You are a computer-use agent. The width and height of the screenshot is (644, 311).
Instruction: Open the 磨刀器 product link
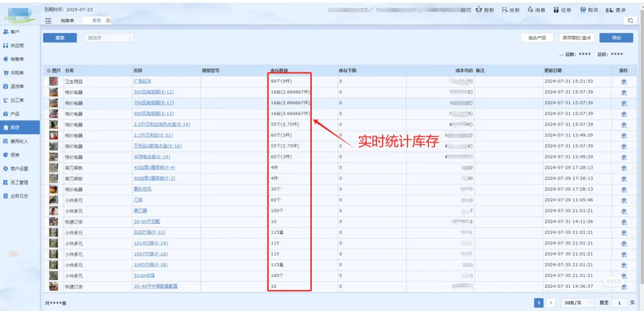(140, 210)
